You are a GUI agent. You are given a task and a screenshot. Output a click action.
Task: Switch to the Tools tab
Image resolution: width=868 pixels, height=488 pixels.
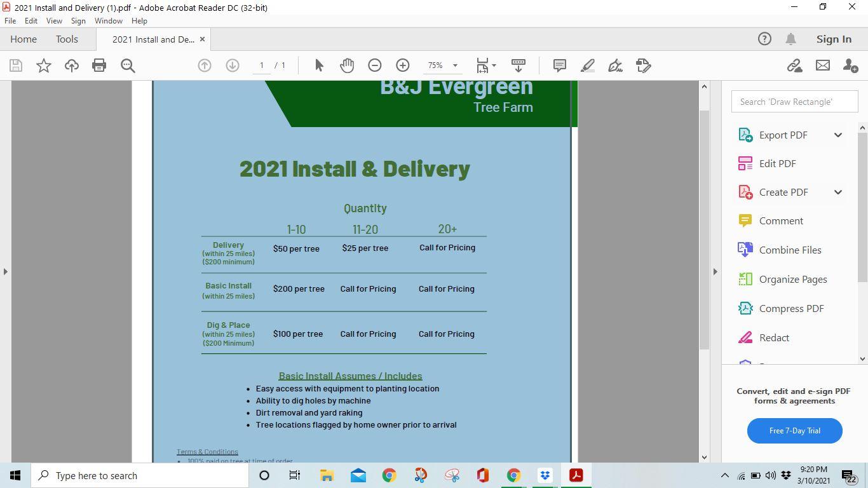click(67, 39)
